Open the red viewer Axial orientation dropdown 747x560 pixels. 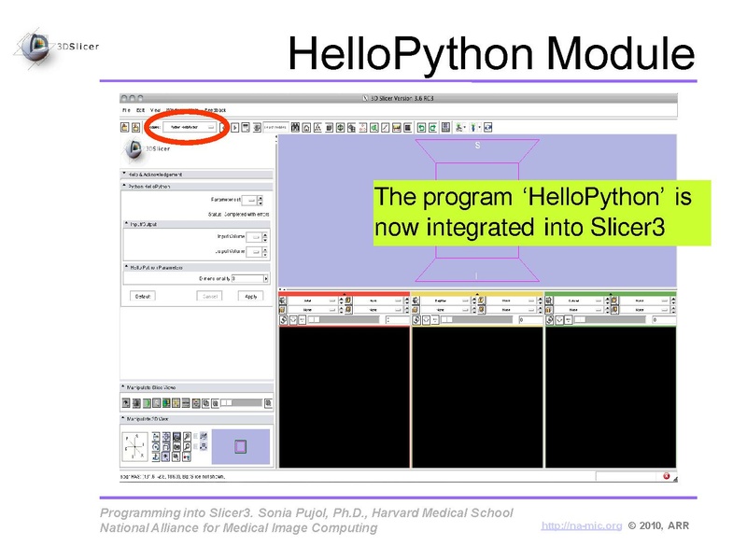click(x=313, y=301)
